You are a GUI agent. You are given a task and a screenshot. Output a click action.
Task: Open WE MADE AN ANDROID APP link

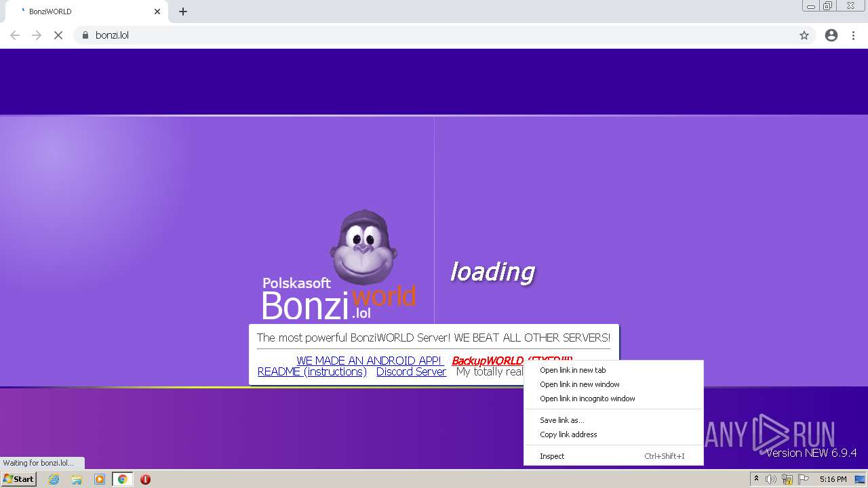[x=369, y=361]
